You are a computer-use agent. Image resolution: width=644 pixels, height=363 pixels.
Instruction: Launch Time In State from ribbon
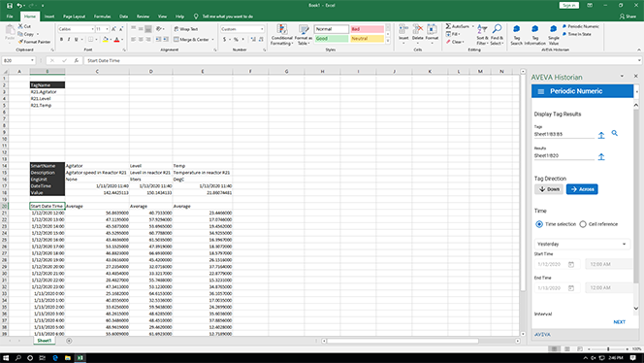click(x=577, y=34)
